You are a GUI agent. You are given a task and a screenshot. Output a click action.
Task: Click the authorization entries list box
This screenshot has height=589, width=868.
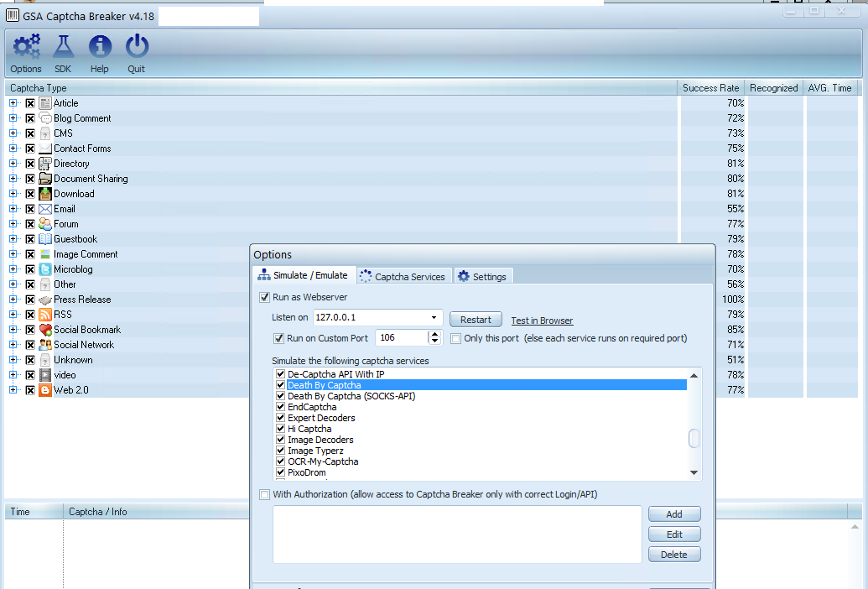[457, 534]
